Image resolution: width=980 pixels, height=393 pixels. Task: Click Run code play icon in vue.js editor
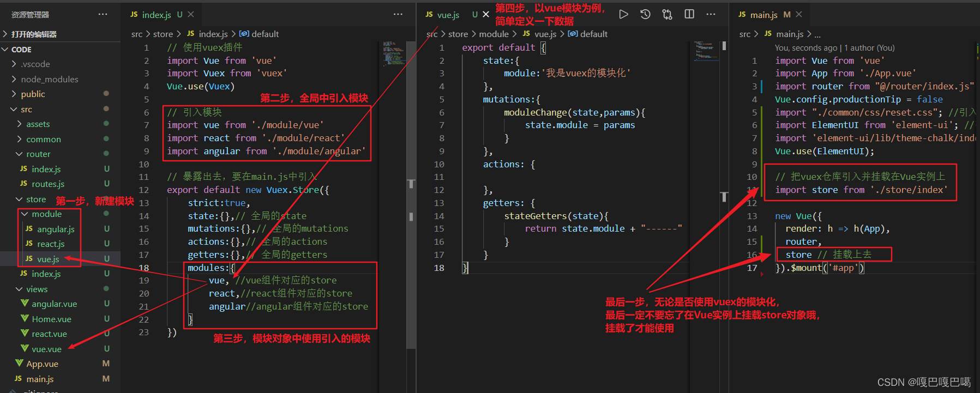pyautogui.click(x=623, y=14)
